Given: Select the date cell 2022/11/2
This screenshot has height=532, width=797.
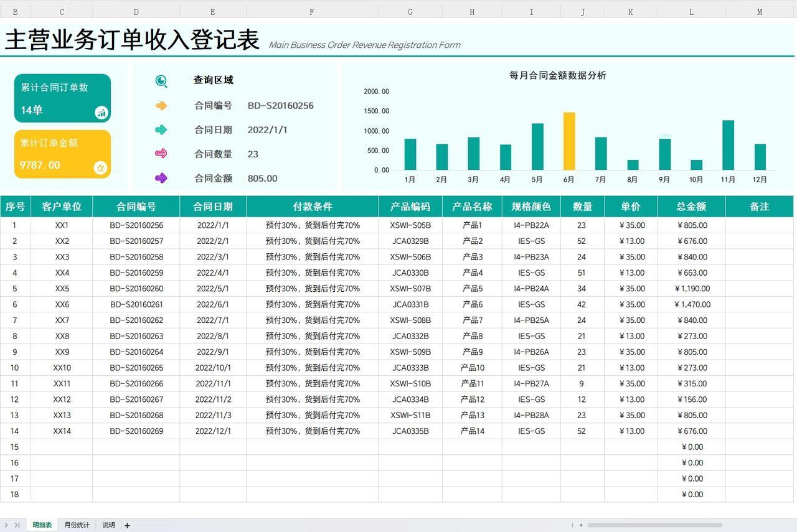Looking at the screenshot, I should pyautogui.click(x=213, y=399).
